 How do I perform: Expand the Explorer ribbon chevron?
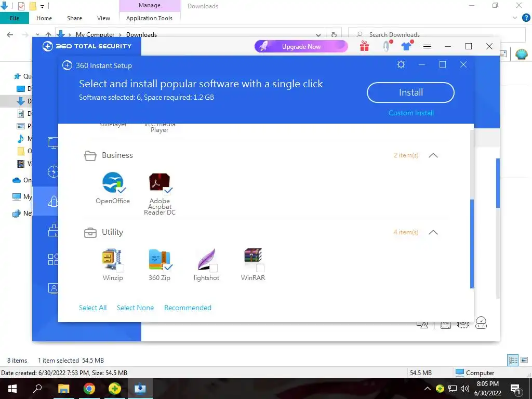coord(515,18)
